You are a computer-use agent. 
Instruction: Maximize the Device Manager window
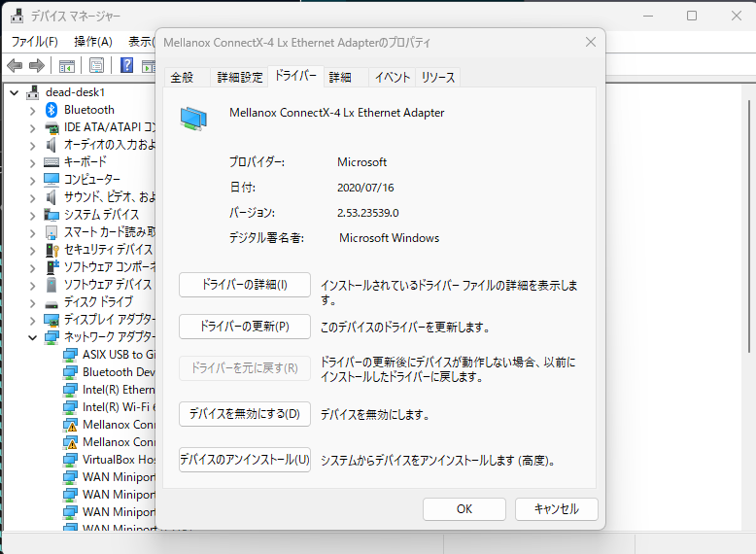[692, 16]
